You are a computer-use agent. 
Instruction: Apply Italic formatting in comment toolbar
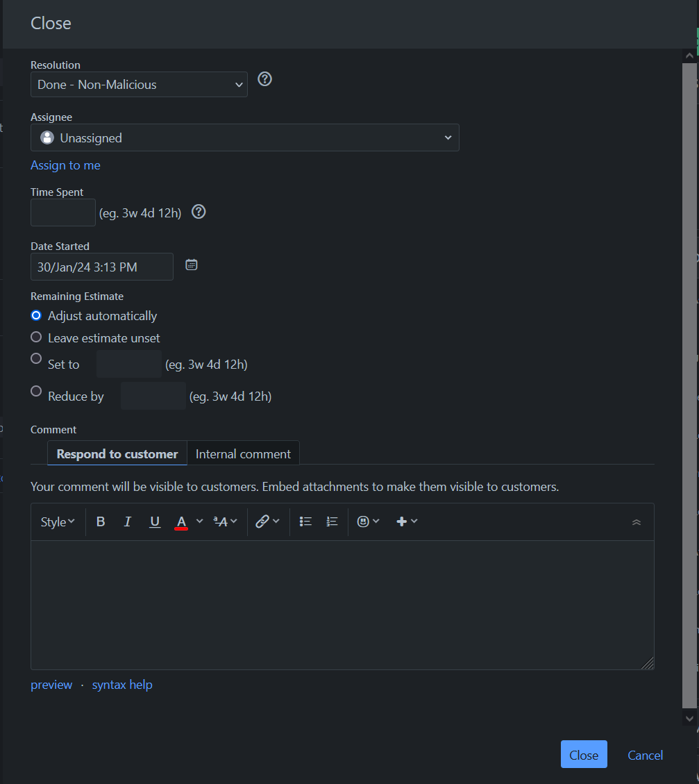128,522
